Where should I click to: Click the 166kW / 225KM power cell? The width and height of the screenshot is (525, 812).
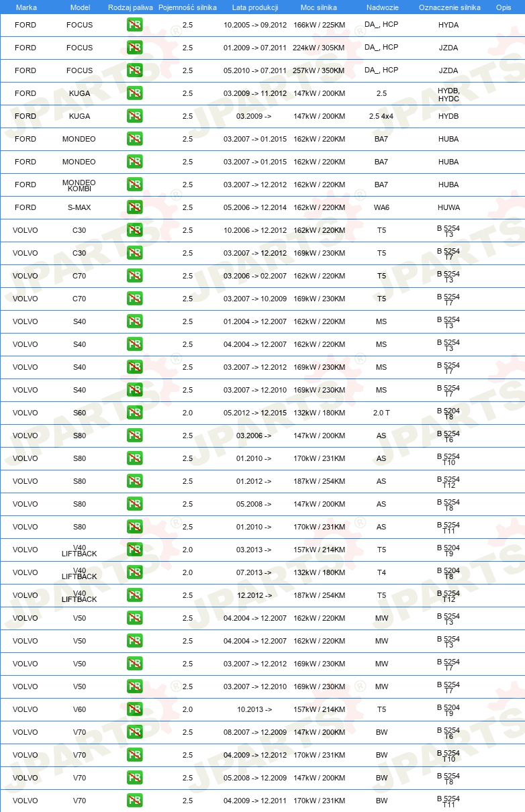[x=319, y=25]
